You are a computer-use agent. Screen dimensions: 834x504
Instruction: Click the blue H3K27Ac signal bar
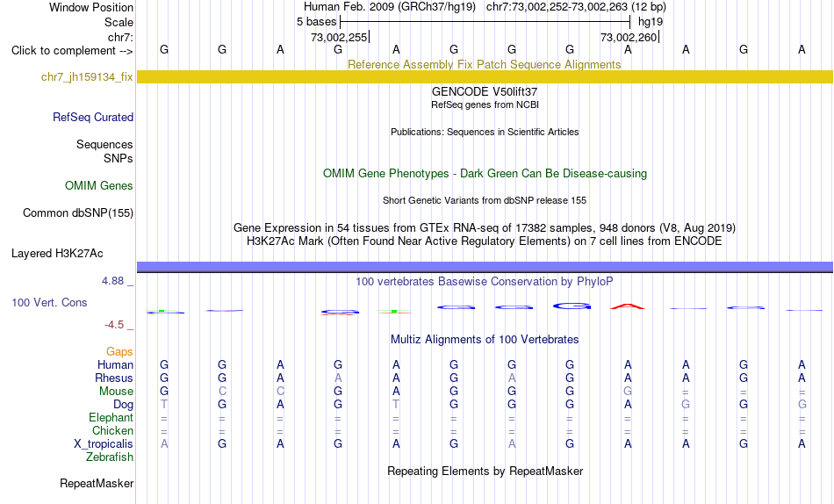point(485,267)
